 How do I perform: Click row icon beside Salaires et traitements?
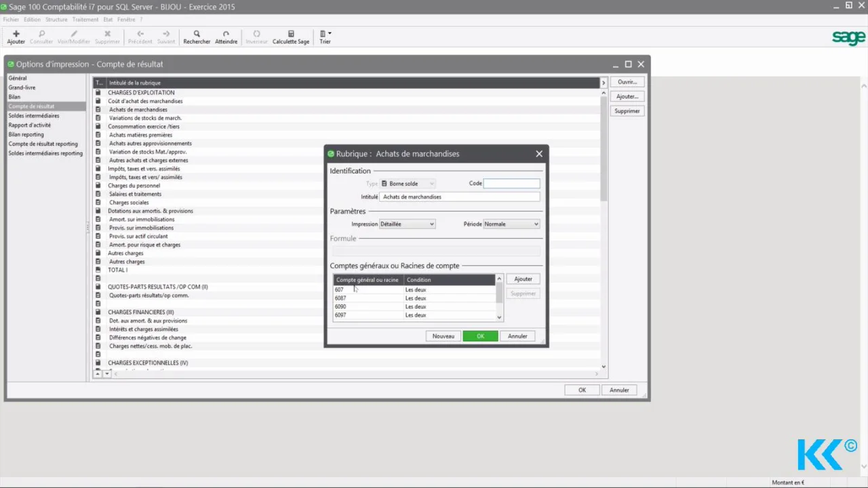pos(98,194)
